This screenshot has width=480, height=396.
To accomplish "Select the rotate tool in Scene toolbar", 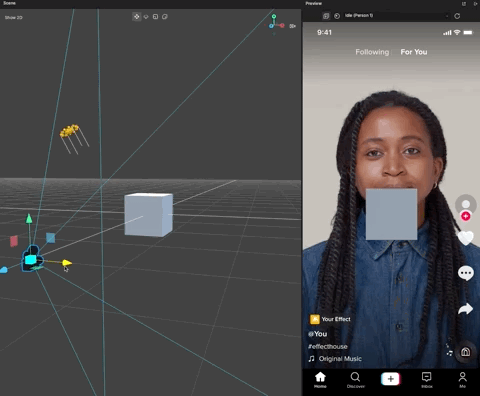I will pyautogui.click(x=146, y=17).
